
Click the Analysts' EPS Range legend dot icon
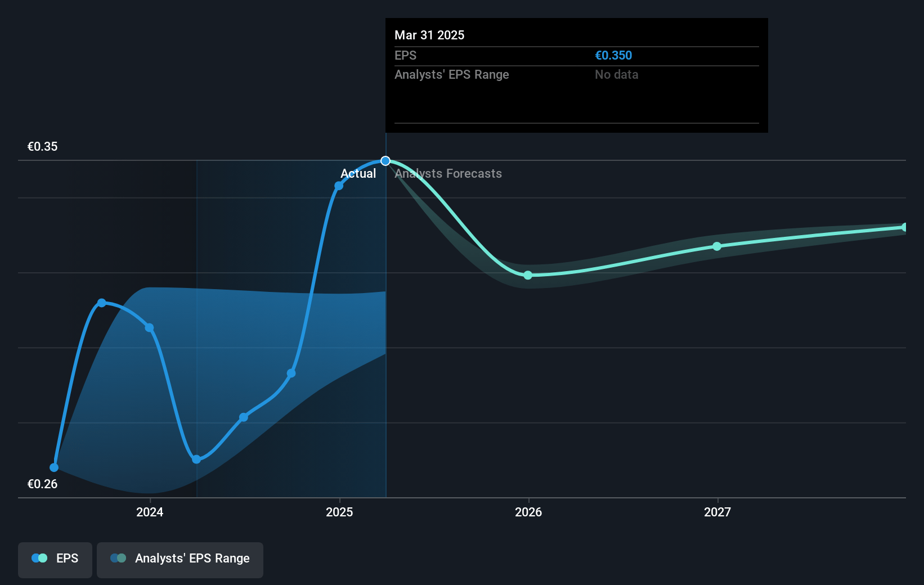pos(118,558)
